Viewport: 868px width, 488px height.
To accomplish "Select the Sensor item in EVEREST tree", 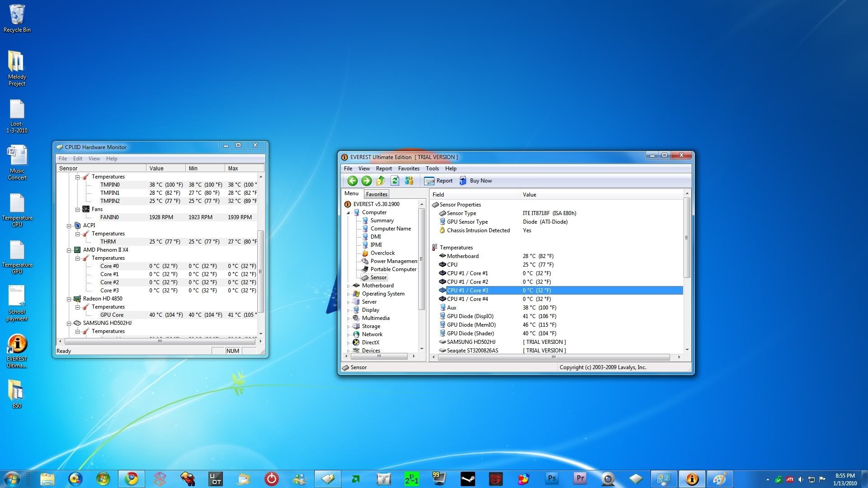I will pos(378,277).
